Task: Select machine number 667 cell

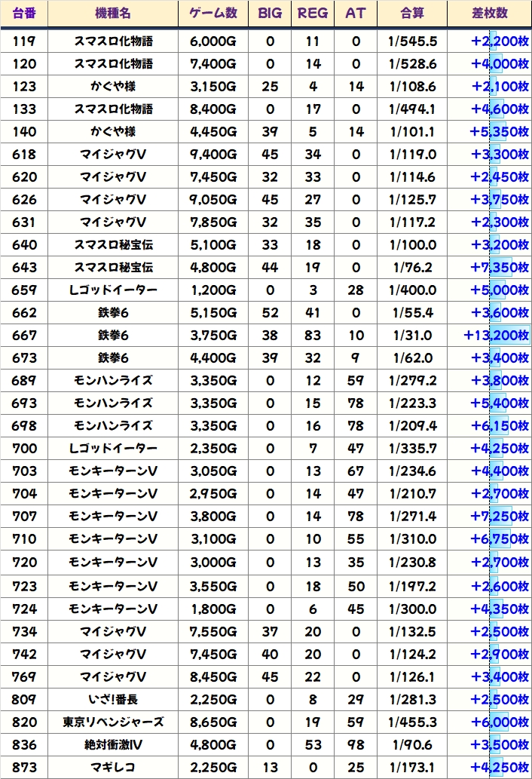Action: click(x=24, y=336)
